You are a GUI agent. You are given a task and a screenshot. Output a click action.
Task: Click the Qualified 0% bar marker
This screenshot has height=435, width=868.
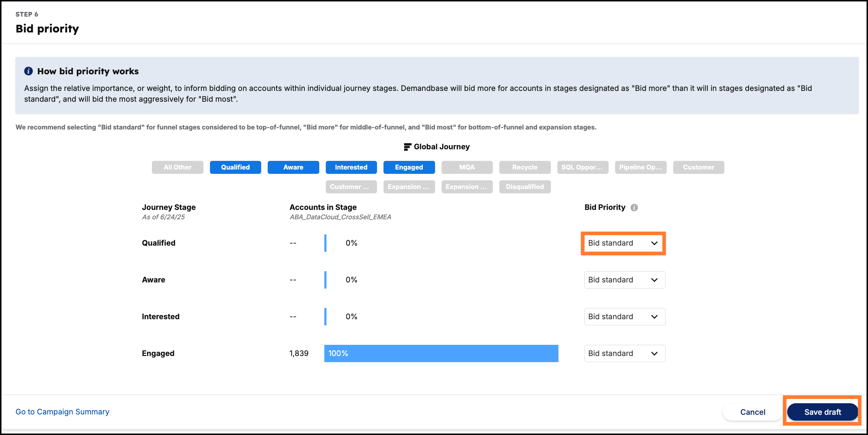[x=325, y=243]
